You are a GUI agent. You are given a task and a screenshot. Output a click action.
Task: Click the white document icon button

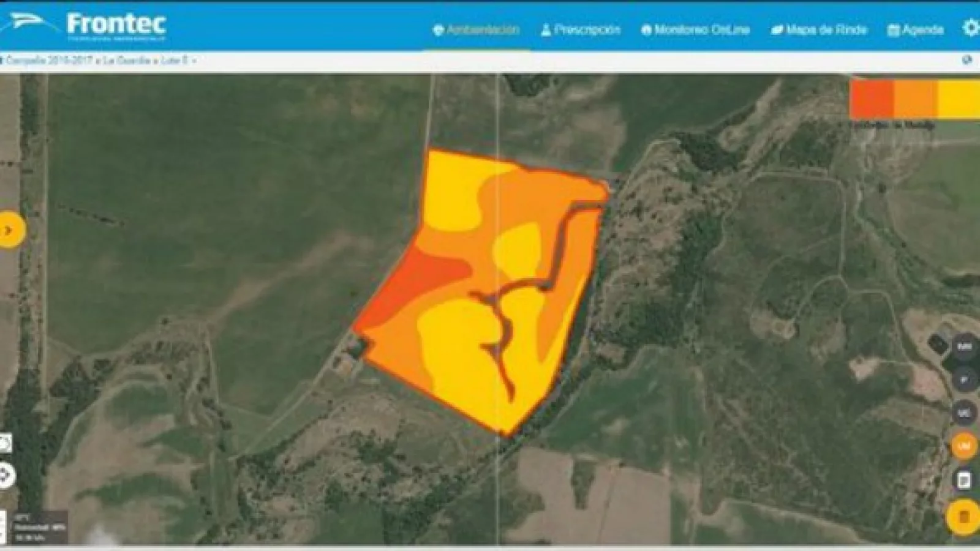point(963,480)
